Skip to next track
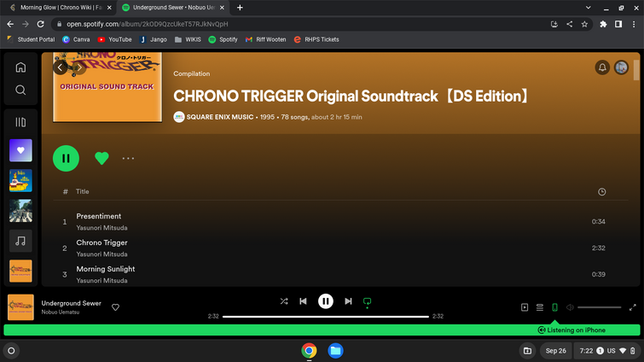644x362 pixels. click(x=348, y=301)
